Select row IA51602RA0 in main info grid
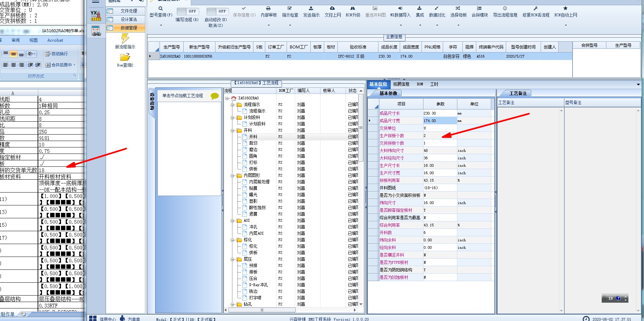Viewport: 644px width, 321px height. [x=360, y=56]
